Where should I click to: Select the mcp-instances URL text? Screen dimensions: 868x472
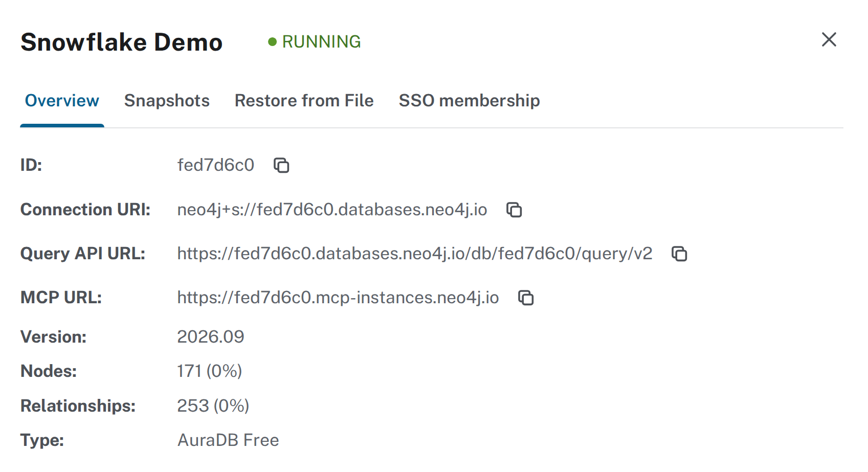338,298
